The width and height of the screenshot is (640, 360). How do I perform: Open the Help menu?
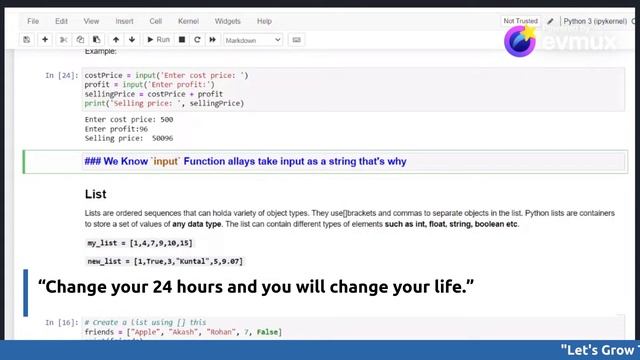264,21
